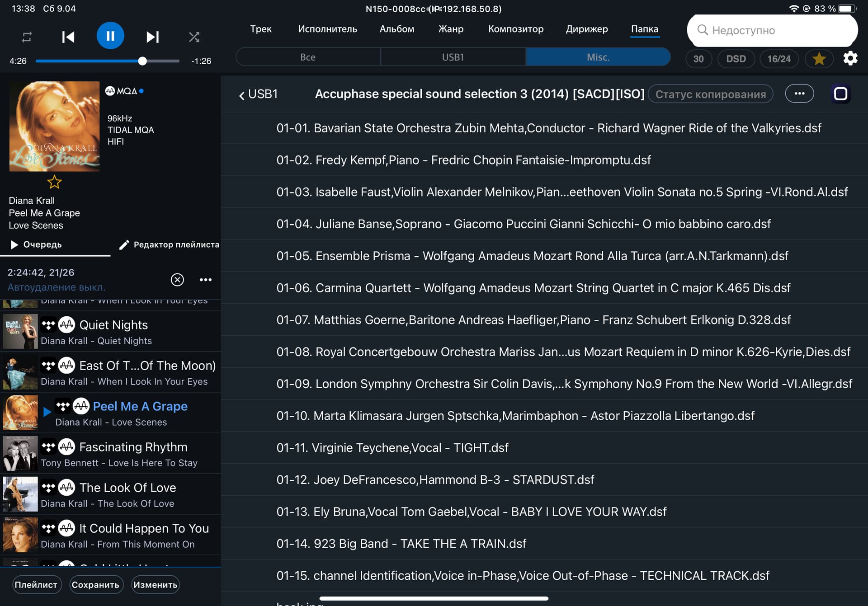This screenshot has width=868, height=606.
Task: Click the TIDAL icon on Quiet Nights
Action: [x=48, y=324]
